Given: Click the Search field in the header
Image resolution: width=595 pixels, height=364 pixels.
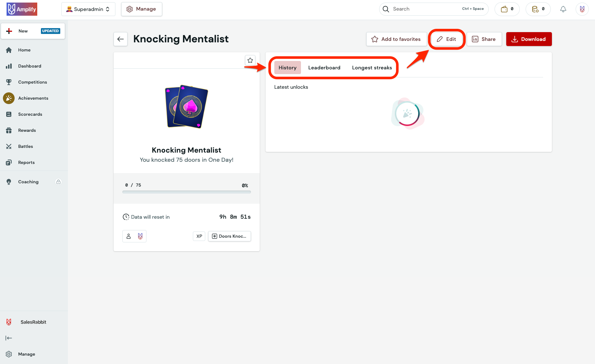Looking at the screenshot, I should click(x=420, y=9).
